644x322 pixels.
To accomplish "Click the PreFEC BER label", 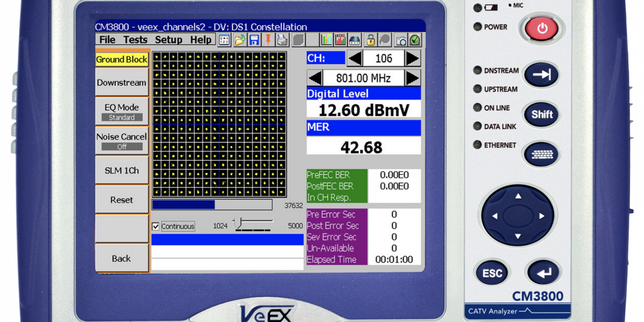I will click(x=328, y=175).
